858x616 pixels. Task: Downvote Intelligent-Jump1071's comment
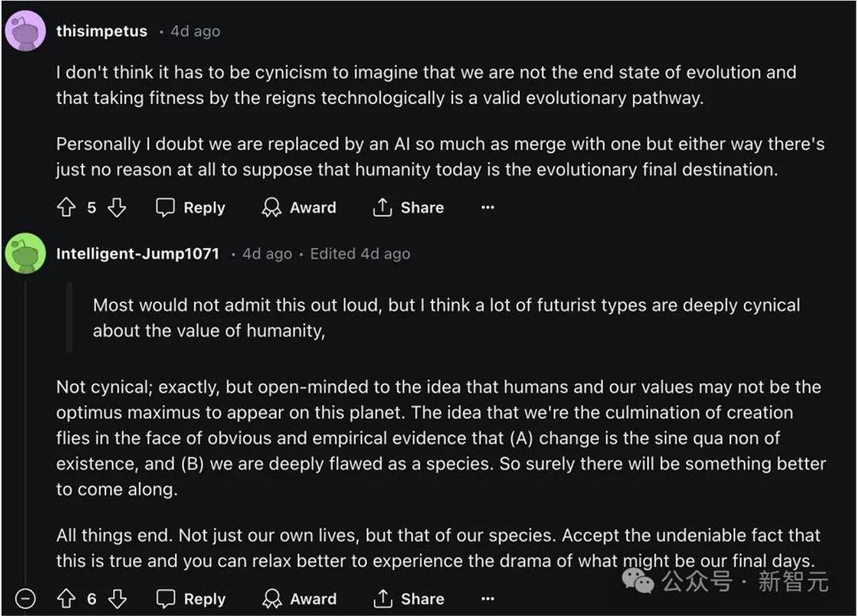coord(117,599)
